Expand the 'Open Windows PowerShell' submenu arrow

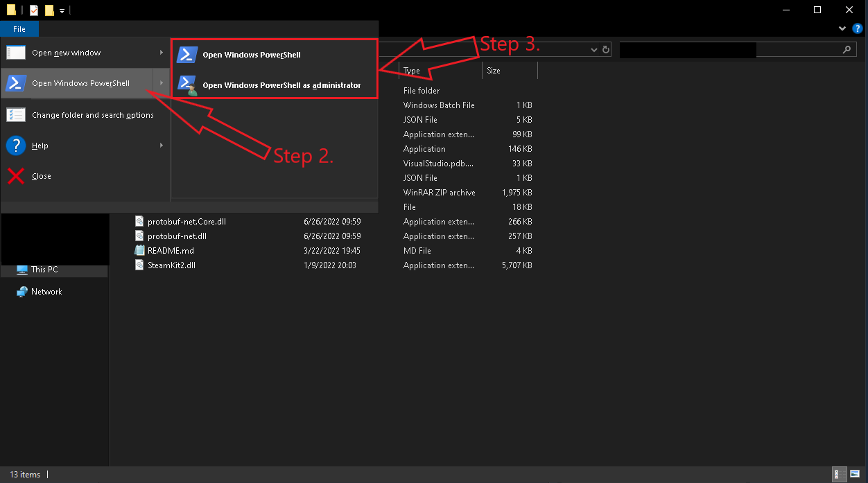(x=162, y=83)
